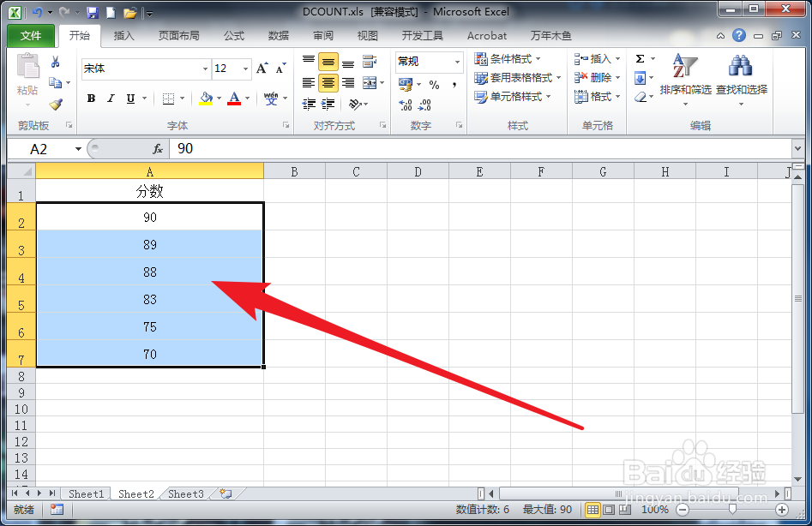This screenshot has height=526, width=812.
Task: Click the fill color yellow bucket
Action: [x=206, y=99]
